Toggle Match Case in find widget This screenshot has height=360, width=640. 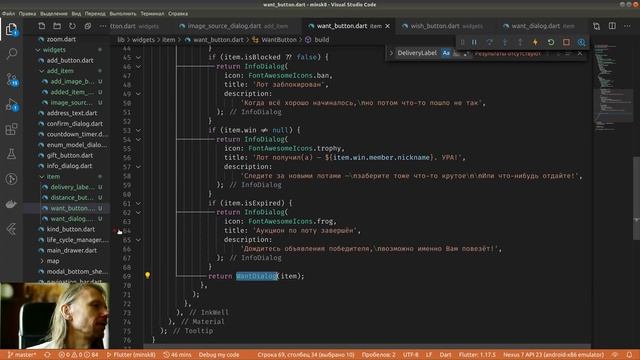point(446,53)
